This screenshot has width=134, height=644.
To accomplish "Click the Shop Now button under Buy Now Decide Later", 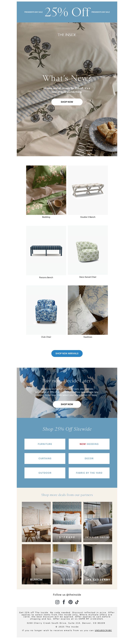I will tap(67, 404).
